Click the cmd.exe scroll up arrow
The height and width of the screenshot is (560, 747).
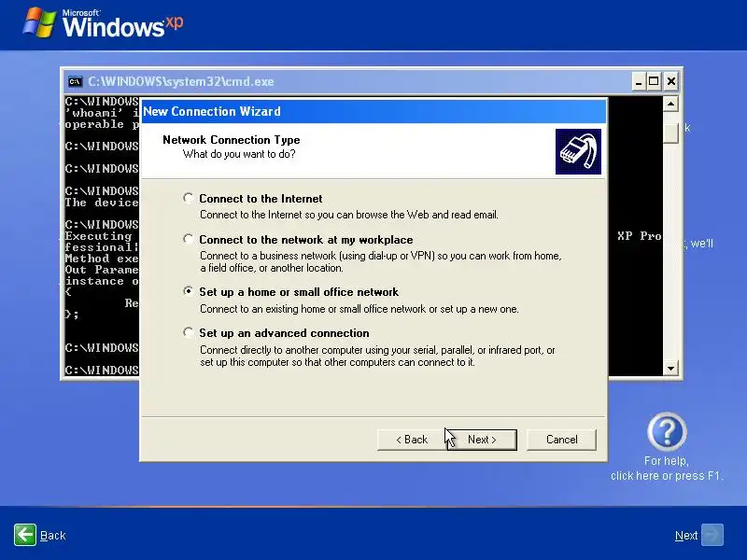tap(670, 104)
